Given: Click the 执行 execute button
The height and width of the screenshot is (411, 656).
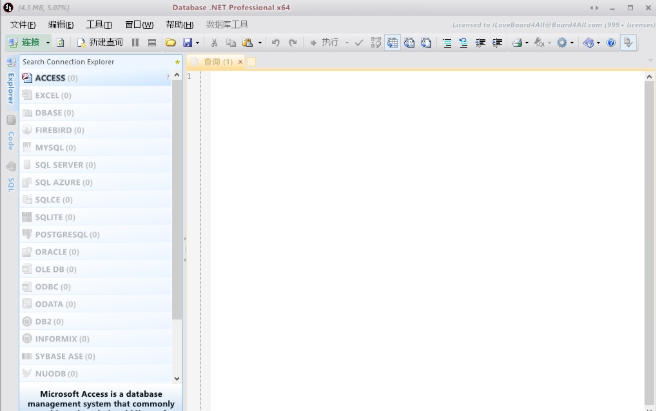Looking at the screenshot, I should [324, 43].
